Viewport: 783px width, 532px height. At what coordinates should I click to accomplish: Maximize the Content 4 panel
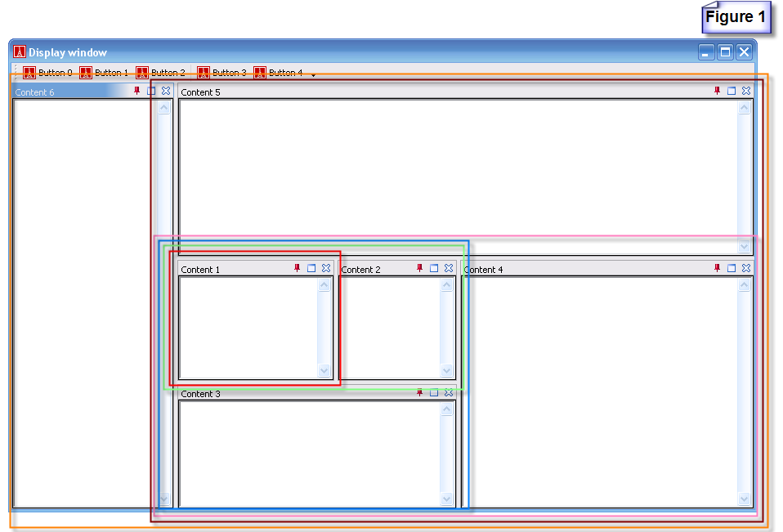pos(732,268)
